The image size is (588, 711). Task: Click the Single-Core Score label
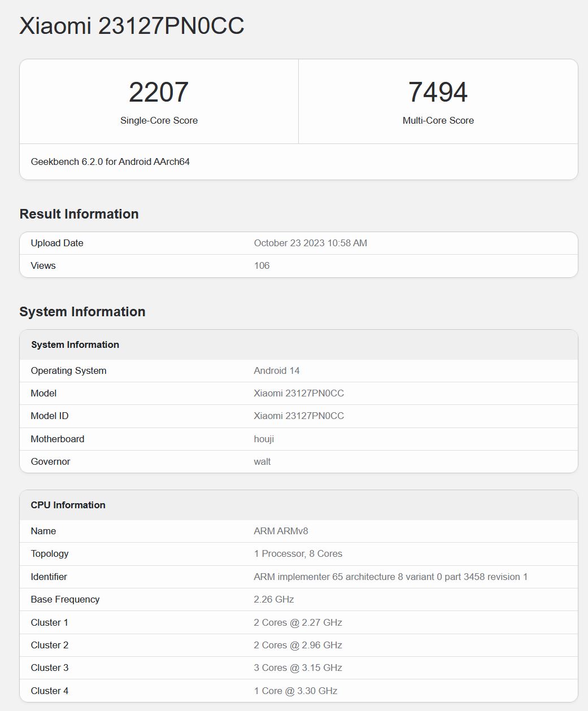tap(159, 120)
